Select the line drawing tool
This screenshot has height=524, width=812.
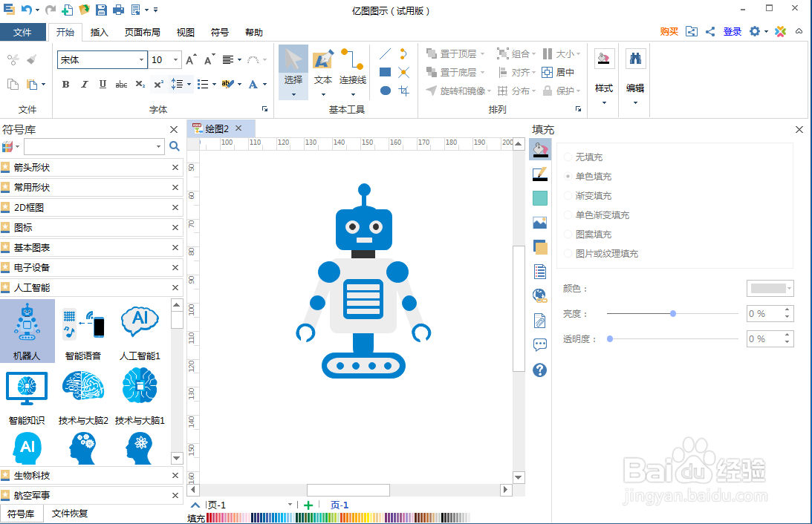click(x=386, y=53)
